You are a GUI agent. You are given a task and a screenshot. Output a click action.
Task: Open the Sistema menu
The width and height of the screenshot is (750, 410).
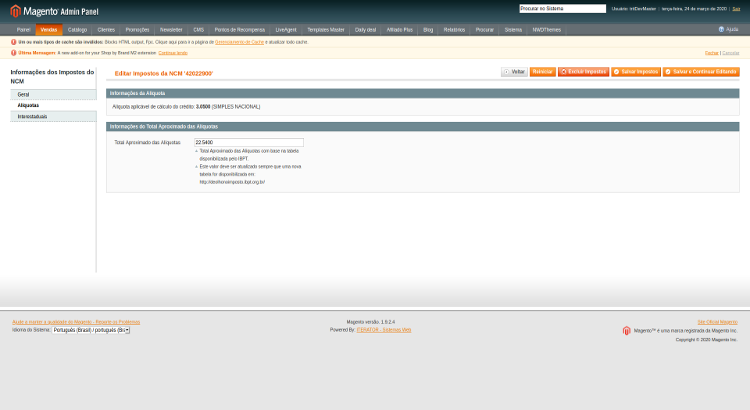[513, 30]
